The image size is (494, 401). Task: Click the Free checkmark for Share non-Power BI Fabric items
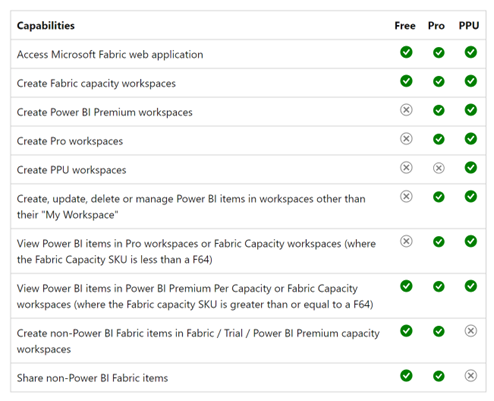click(x=406, y=376)
